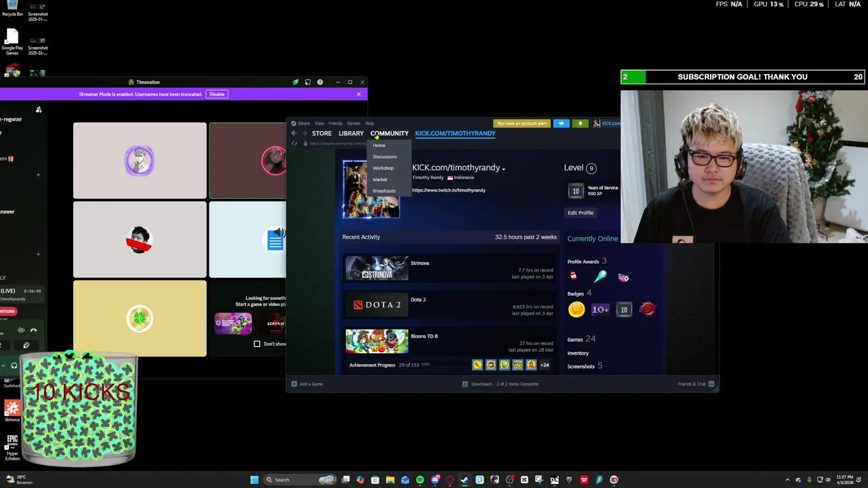Open the Inventory link on profile
The width and height of the screenshot is (868, 488).
coord(578,353)
